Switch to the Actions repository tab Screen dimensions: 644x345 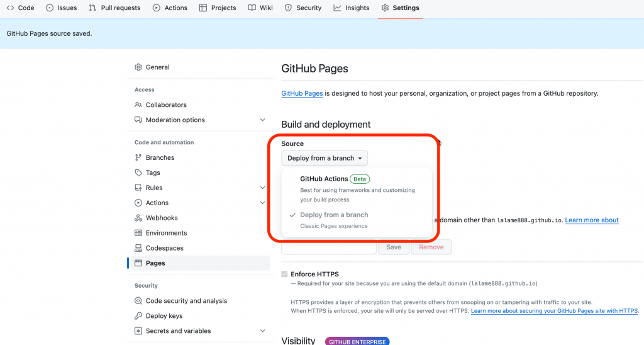[170, 8]
